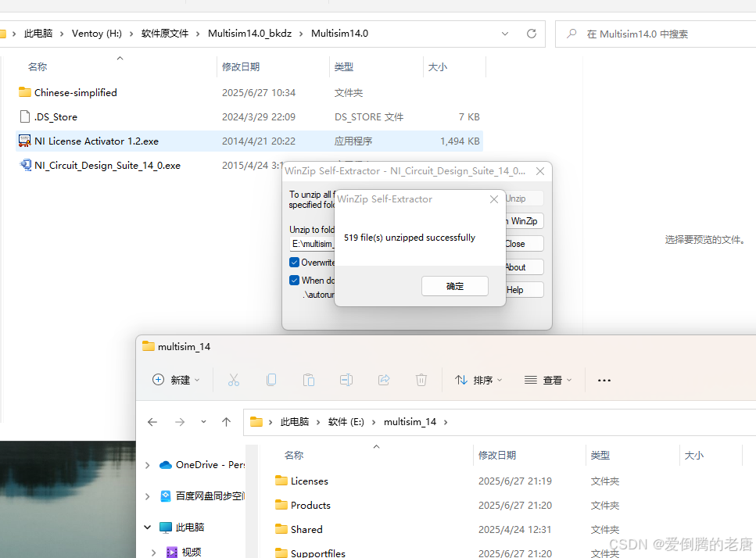The height and width of the screenshot is (558, 756).
Task: Click the paste icon in multisim_14 toolbar
Action: (309, 380)
